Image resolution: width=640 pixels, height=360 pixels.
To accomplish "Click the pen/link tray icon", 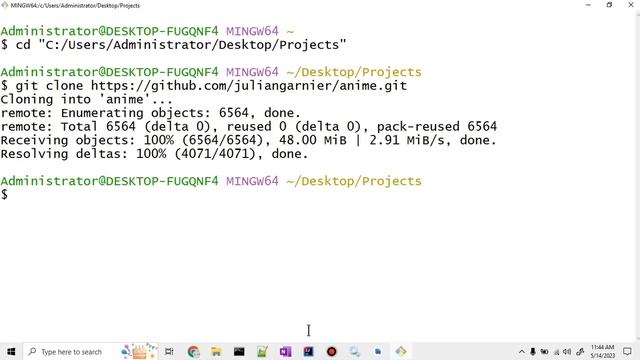I will coord(580,351).
